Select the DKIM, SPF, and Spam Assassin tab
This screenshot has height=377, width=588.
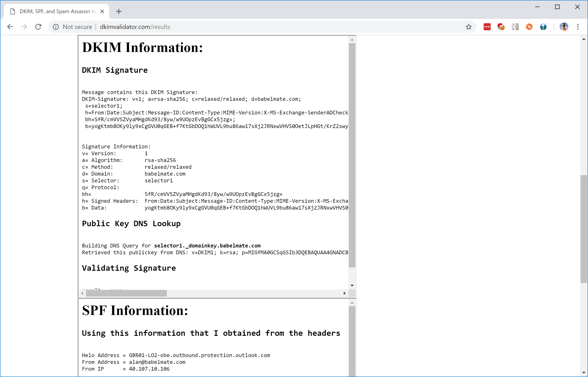pos(57,11)
